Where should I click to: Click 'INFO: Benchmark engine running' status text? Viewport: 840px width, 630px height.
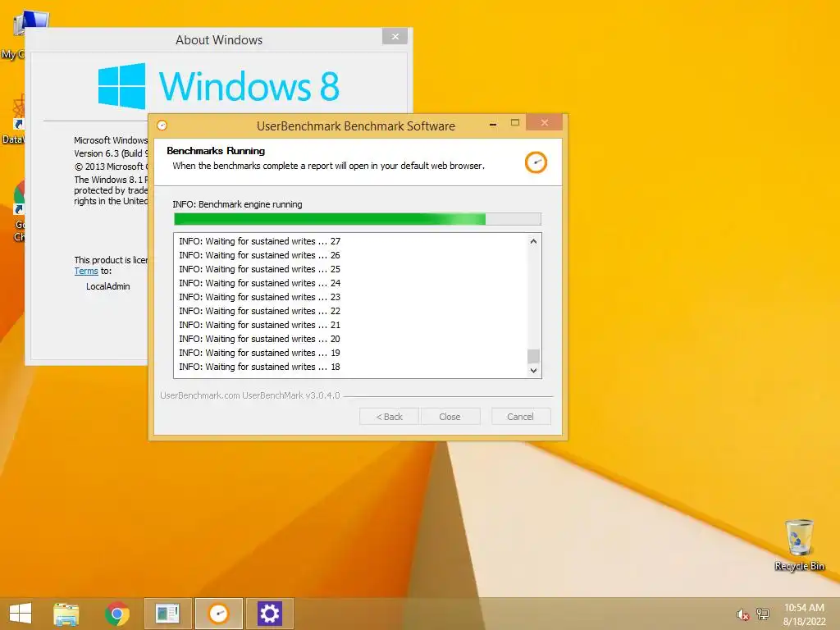(237, 204)
